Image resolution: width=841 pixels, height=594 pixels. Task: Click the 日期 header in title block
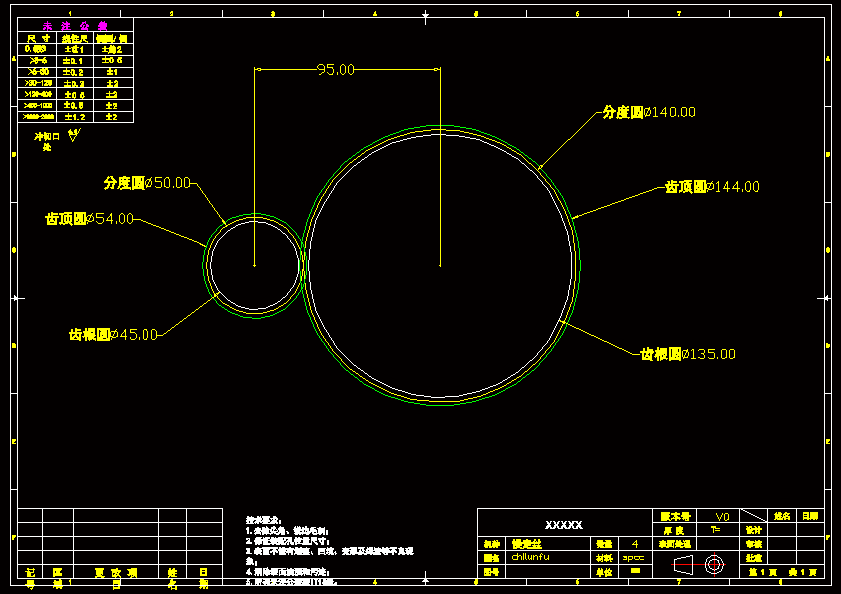click(809, 516)
